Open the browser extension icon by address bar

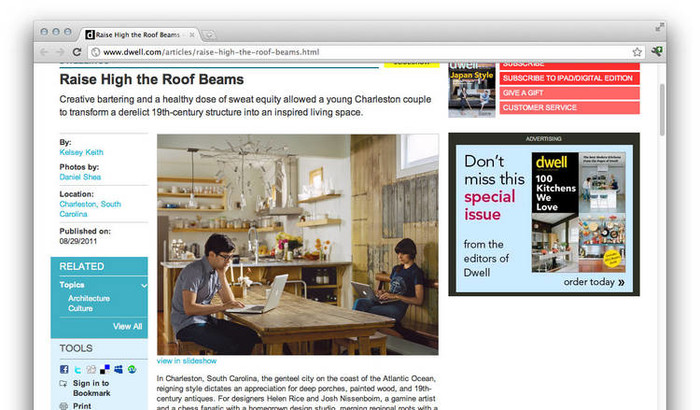[x=657, y=52]
